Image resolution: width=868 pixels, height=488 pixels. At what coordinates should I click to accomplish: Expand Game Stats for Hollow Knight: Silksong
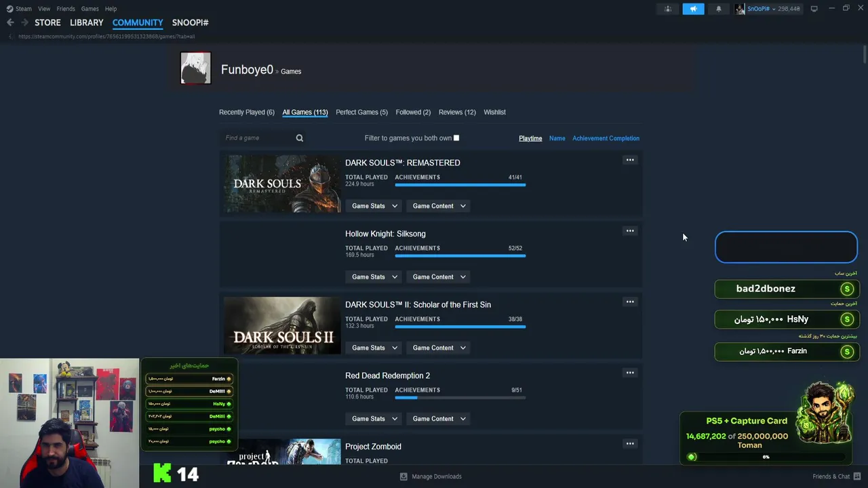coord(374,277)
